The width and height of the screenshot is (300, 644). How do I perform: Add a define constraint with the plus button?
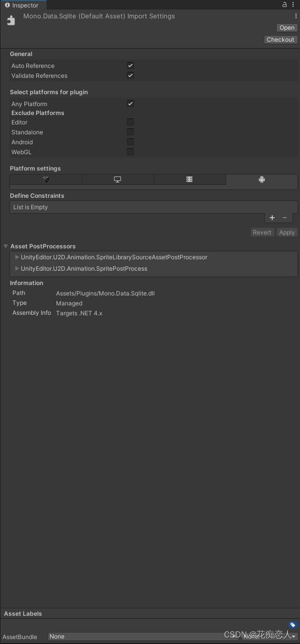pos(272,218)
